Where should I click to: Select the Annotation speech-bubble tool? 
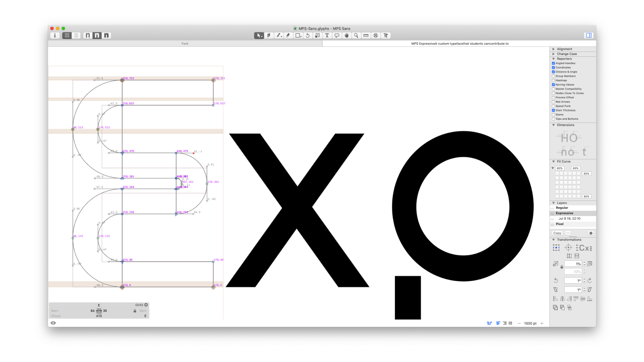click(337, 36)
